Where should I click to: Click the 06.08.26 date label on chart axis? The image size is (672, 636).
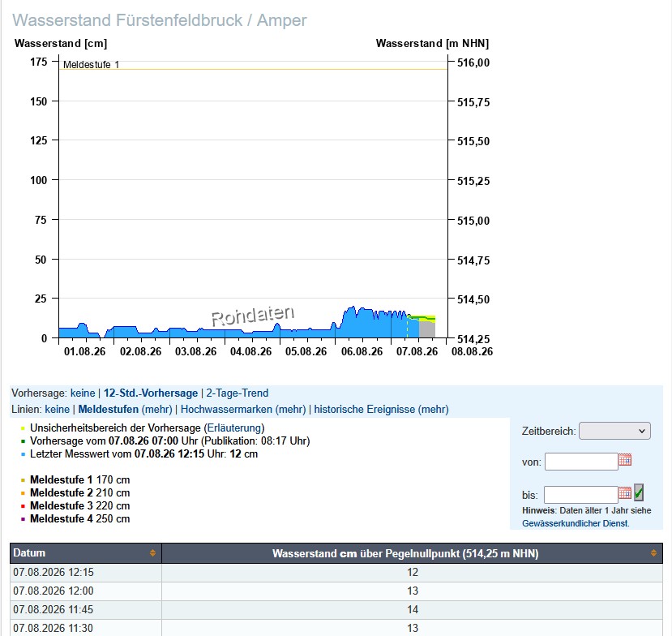(362, 351)
